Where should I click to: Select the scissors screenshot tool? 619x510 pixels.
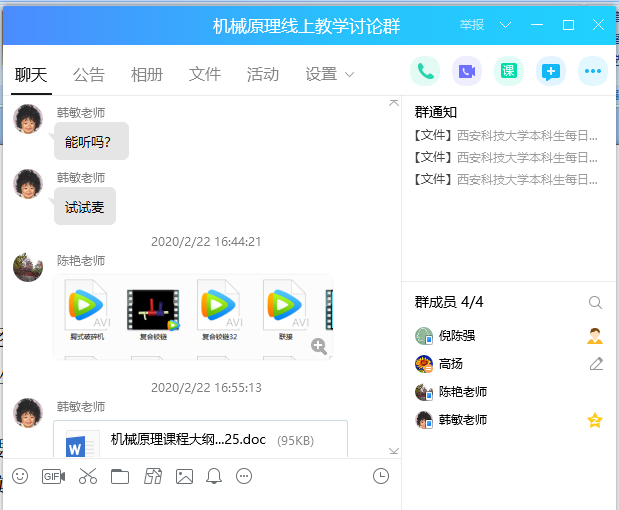click(x=88, y=477)
